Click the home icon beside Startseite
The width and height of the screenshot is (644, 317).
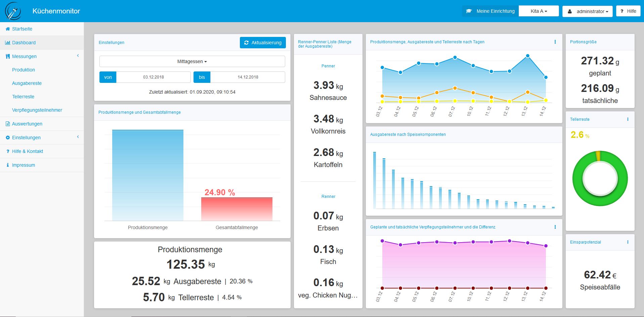[x=8, y=29]
